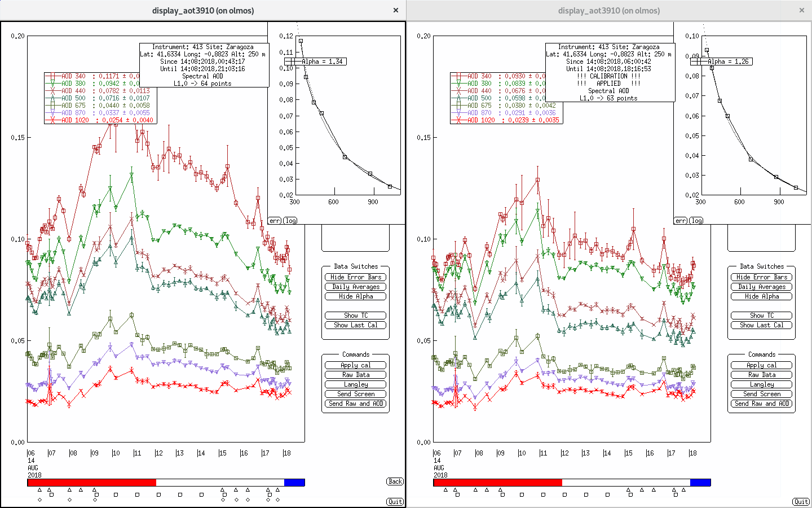
Task: Switch to the right display_aot3910 title tab
Action: click(609, 11)
